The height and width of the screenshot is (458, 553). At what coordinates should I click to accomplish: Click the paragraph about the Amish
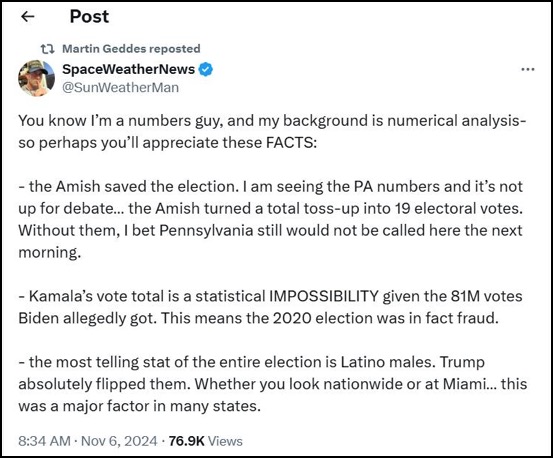pyautogui.click(x=271, y=219)
